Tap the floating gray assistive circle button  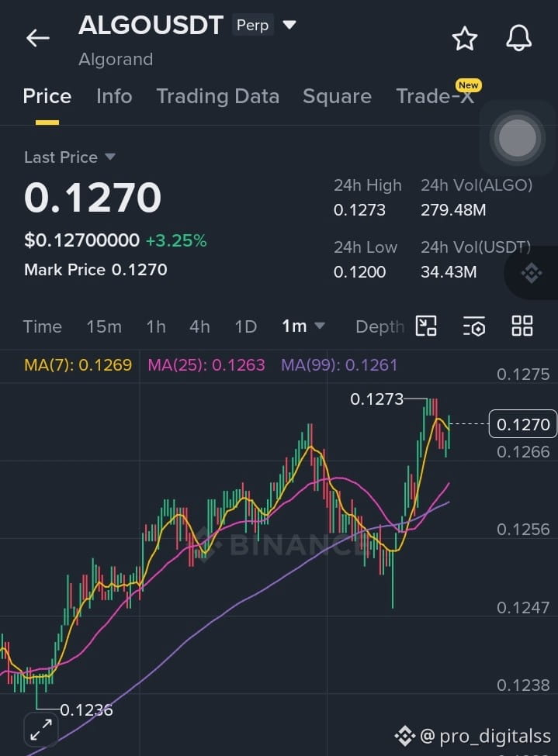pos(517,138)
